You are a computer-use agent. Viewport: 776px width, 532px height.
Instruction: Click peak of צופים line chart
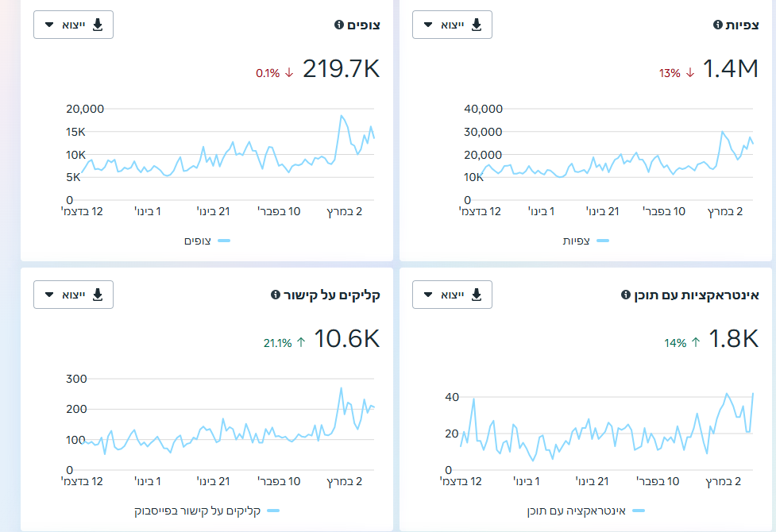341,116
